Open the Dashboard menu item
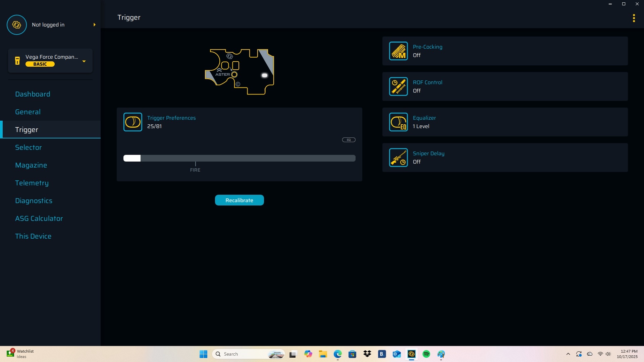The image size is (644, 362). pos(33,94)
